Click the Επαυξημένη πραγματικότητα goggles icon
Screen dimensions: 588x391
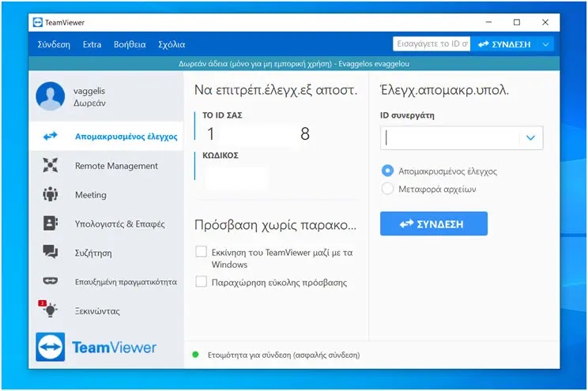click(x=51, y=280)
